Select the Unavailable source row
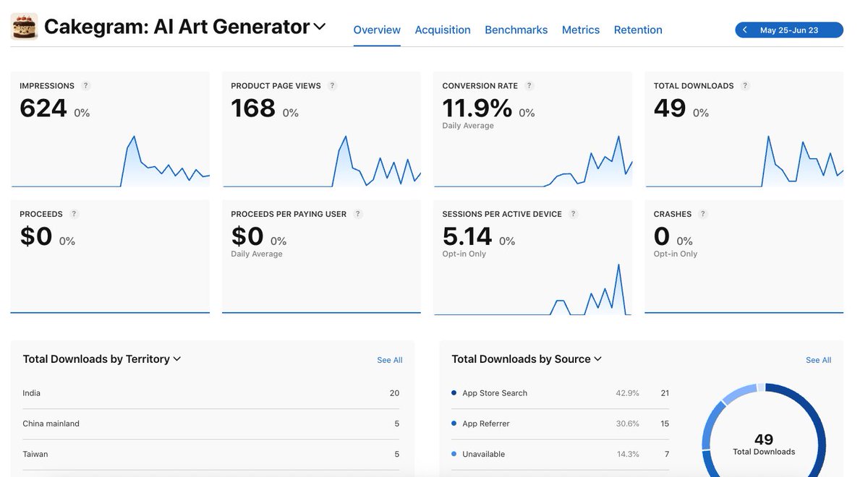868x477 pixels. click(x=560, y=454)
